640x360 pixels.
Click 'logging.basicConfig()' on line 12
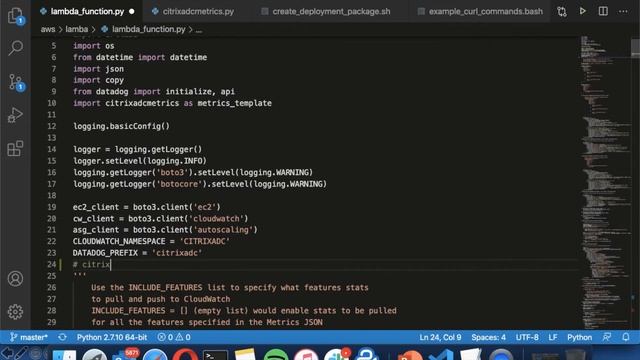[x=121, y=126]
